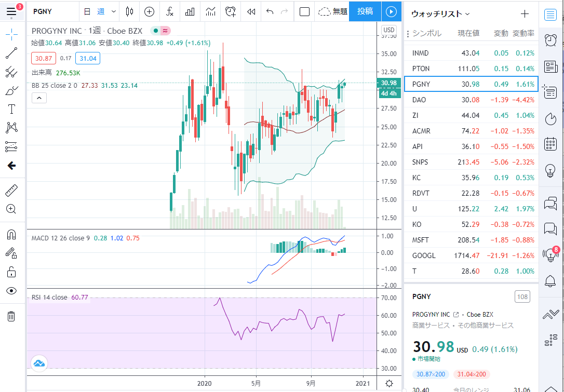Image resolution: width=564 pixels, height=392 pixels.
Task: Open chart settings gear on time axis
Action: pos(389,383)
